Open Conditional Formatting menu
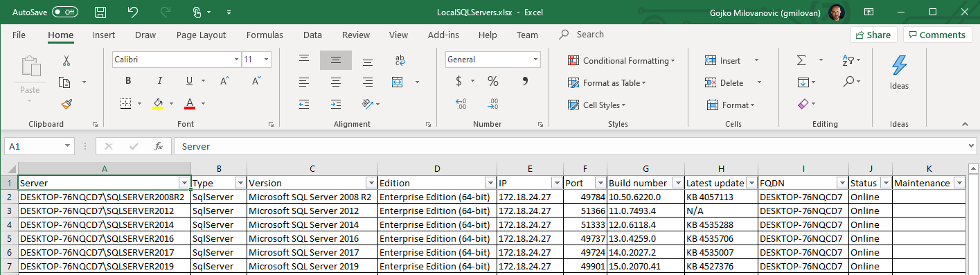The image size is (980, 275). (x=621, y=60)
